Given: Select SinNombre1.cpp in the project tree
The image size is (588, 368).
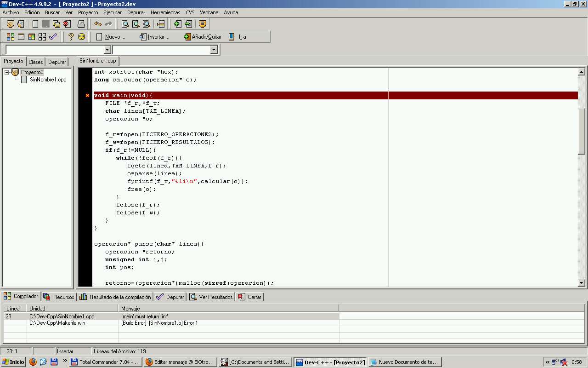Looking at the screenshot, I should click(48, 80).
